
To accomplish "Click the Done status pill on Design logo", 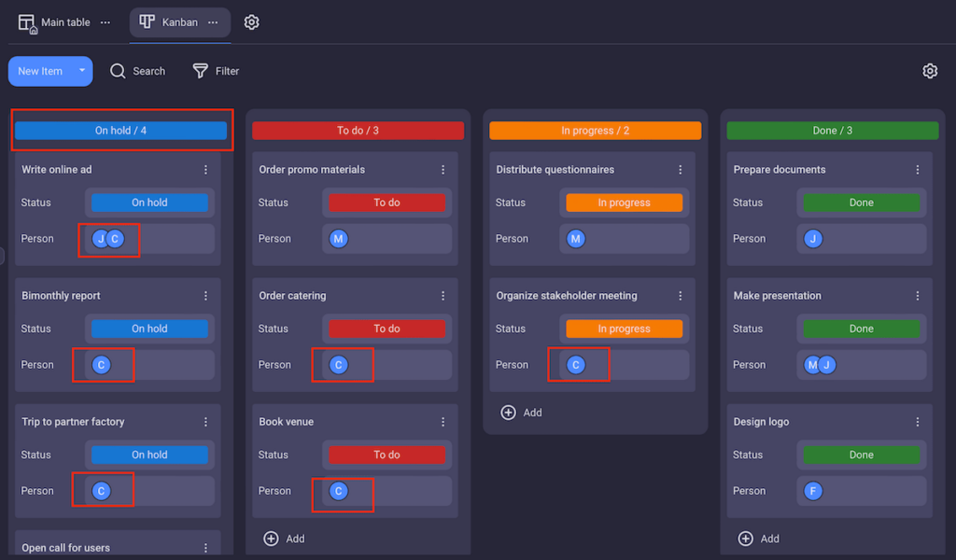I will coord(861,455).
